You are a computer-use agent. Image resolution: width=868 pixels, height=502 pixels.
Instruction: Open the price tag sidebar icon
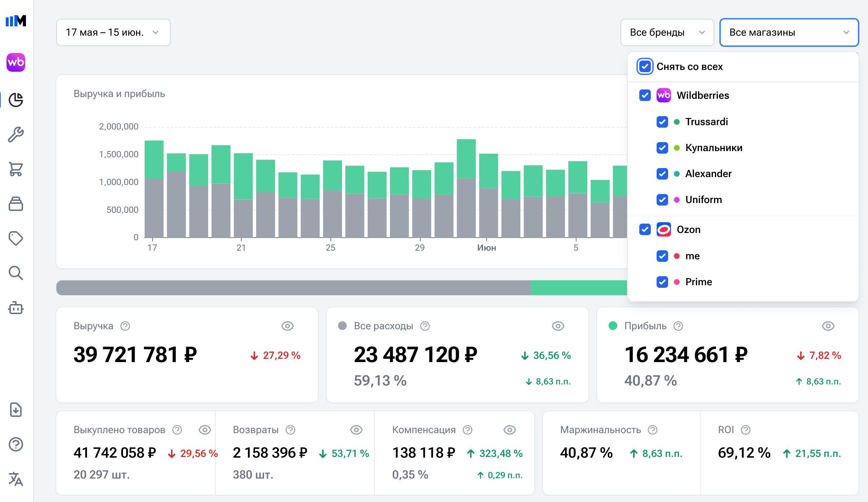click(16, 238)
